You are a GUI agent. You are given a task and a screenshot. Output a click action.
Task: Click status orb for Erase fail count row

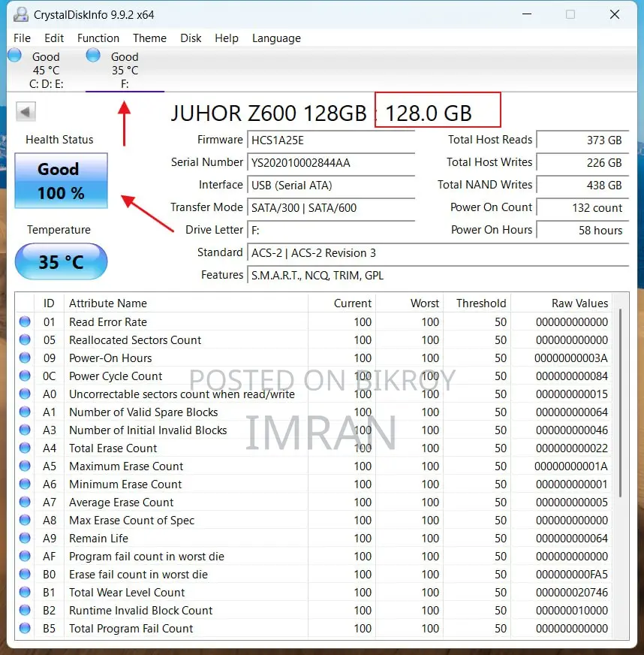tap(25, 574)
